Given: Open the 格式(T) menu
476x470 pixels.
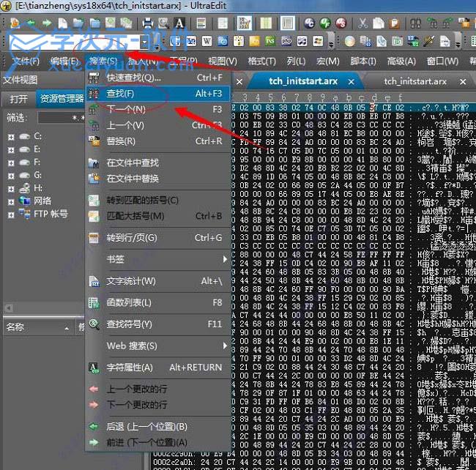Looking at the screenshot, I should tap(261, 61).
